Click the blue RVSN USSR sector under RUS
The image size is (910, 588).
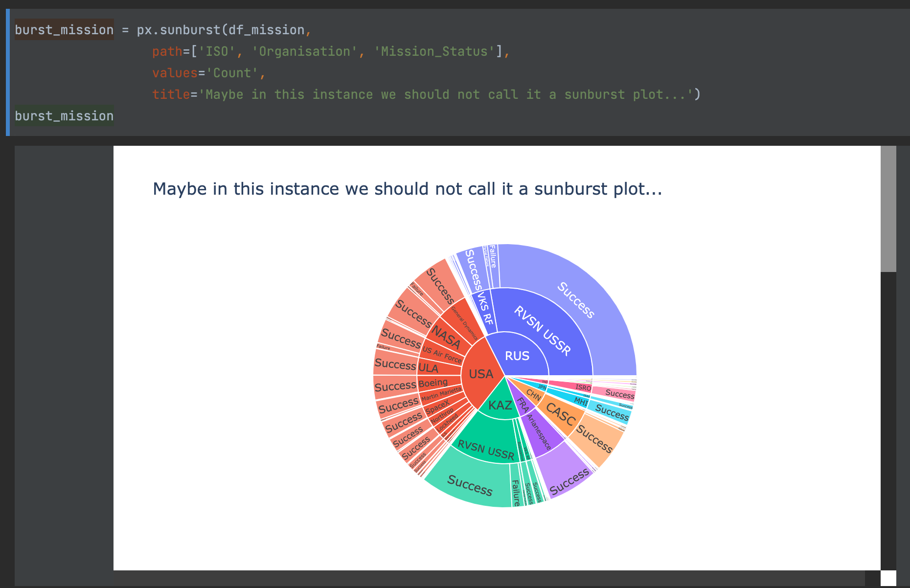tap(543, 330)
